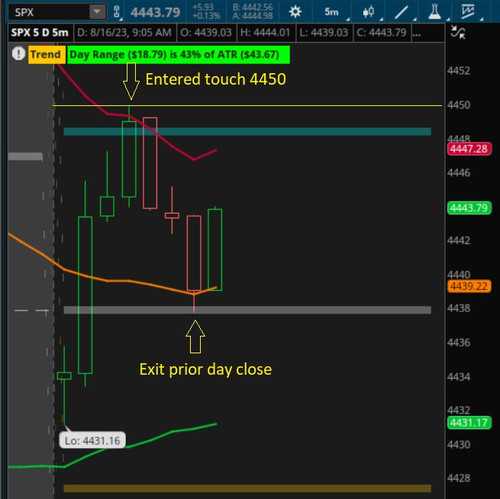Select the 'Entered touch 4450' text annotation
Image resolution: width=500 pixels, height=499 pixels.
216,79
